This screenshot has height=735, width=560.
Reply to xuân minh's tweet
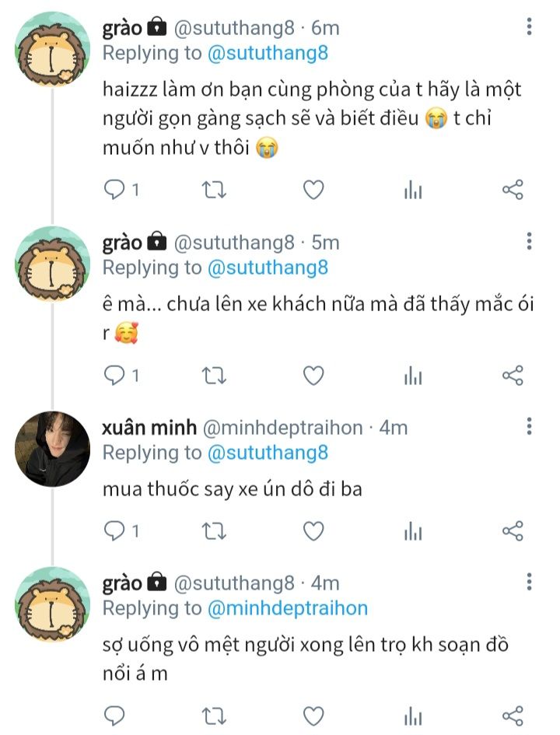[114, 530]
